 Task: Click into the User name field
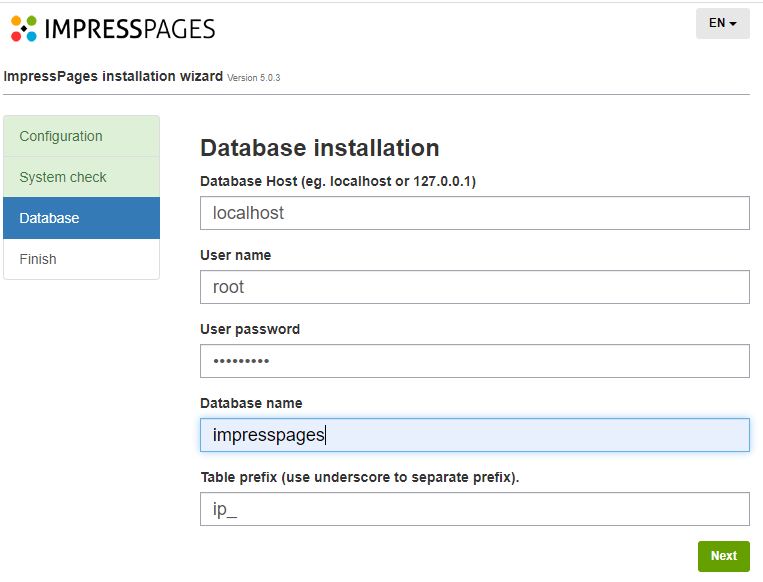point(474,287)
